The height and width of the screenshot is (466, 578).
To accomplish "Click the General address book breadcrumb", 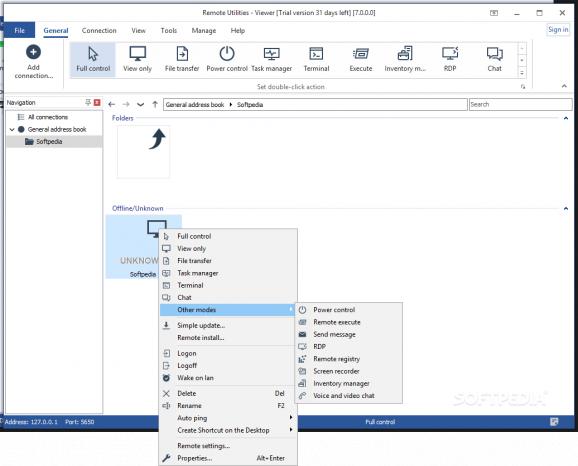I will point(195,105).
